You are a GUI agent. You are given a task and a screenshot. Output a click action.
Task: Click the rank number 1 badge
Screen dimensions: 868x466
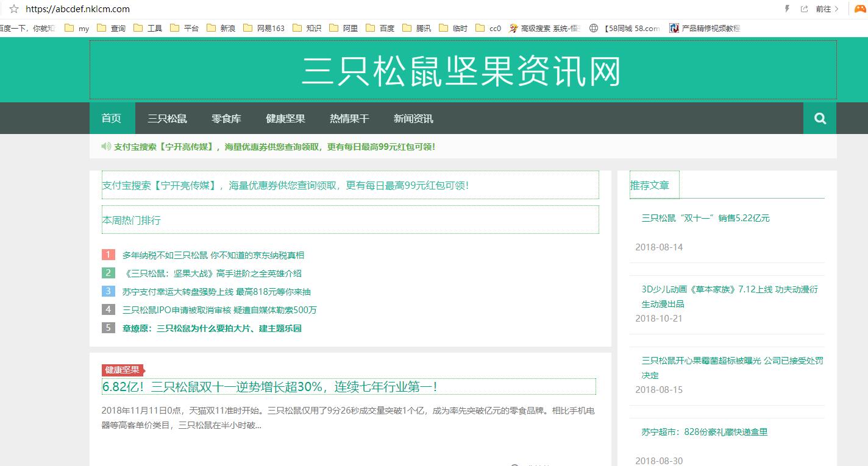click(x=108, y=255)
